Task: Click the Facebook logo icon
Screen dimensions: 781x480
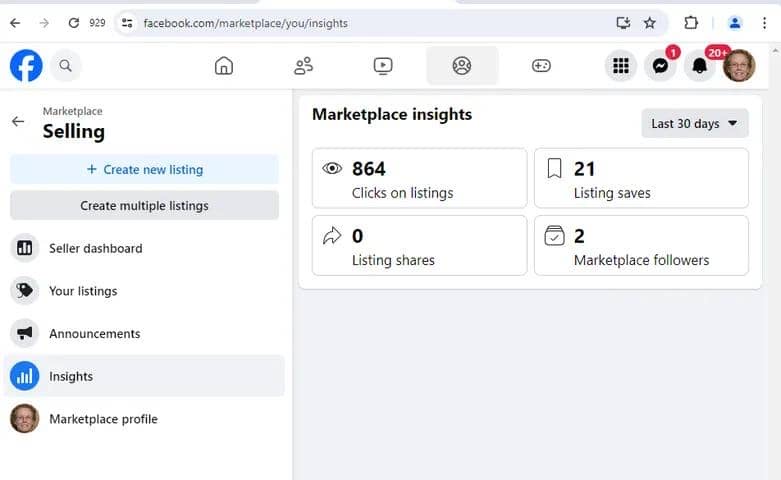Action: tap(26, 66)
